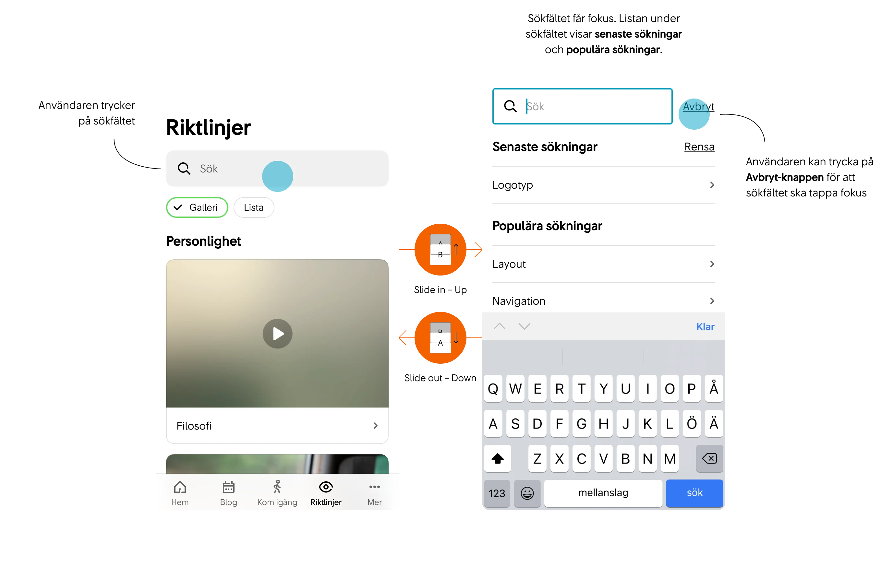Expand the Navigation popular search result

pyautogui.click(x=712, y=301)
